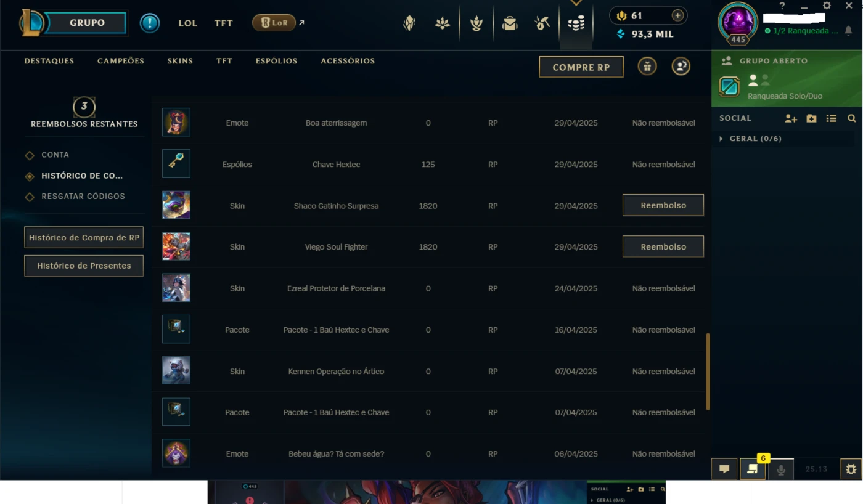Screen dimensions: 863x504
Task: Switch to the SKINS store tab
Action: 180,61
